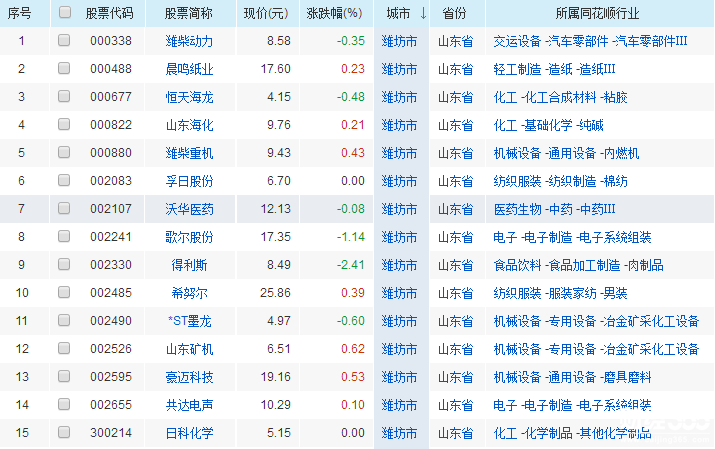This screenshot has width=715, height=449.
Task: Open the 医药生物 industry link
Action: pos(517,209)
